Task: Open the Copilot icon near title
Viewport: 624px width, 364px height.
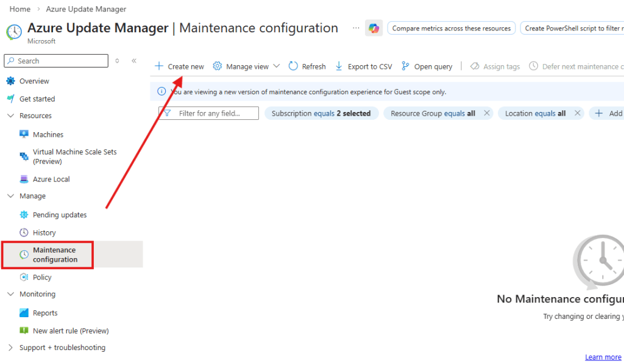Action: 374,28
